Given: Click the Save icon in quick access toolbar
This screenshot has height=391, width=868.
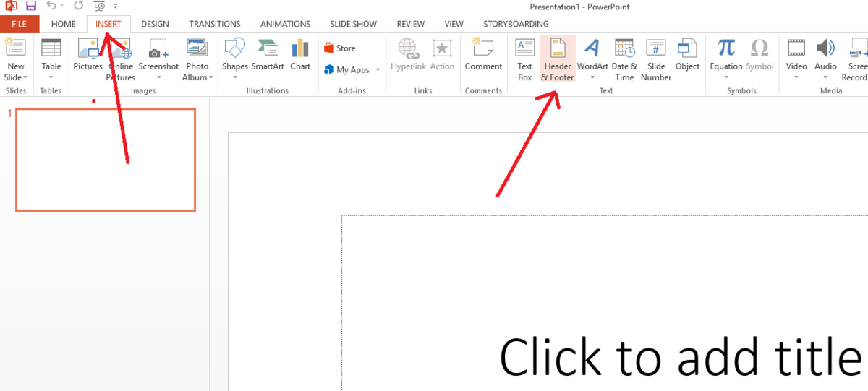Looking at the screenshot, I should pyautogui.click(x=30, y=6).
